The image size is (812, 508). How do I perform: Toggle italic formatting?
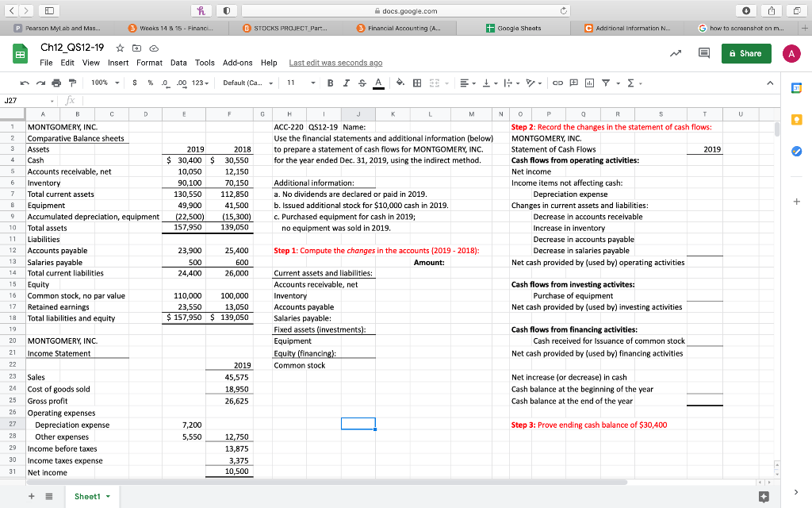[x=346, y=82]
